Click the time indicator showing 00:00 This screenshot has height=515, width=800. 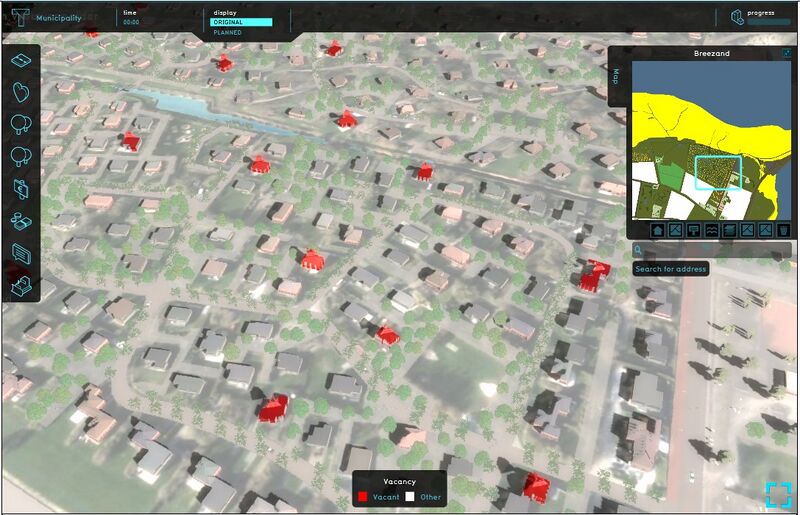coord(131,22)
